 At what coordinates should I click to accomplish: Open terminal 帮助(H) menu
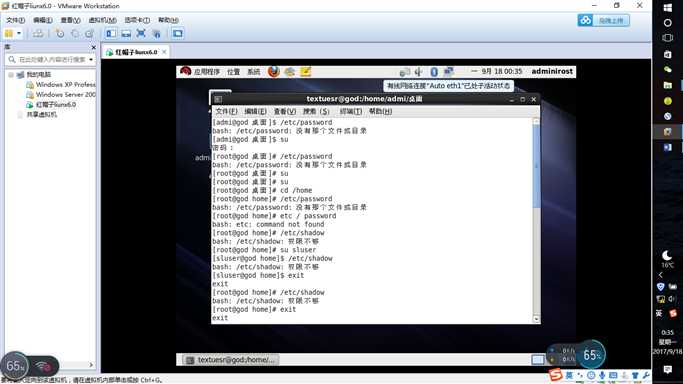(380, 111)
